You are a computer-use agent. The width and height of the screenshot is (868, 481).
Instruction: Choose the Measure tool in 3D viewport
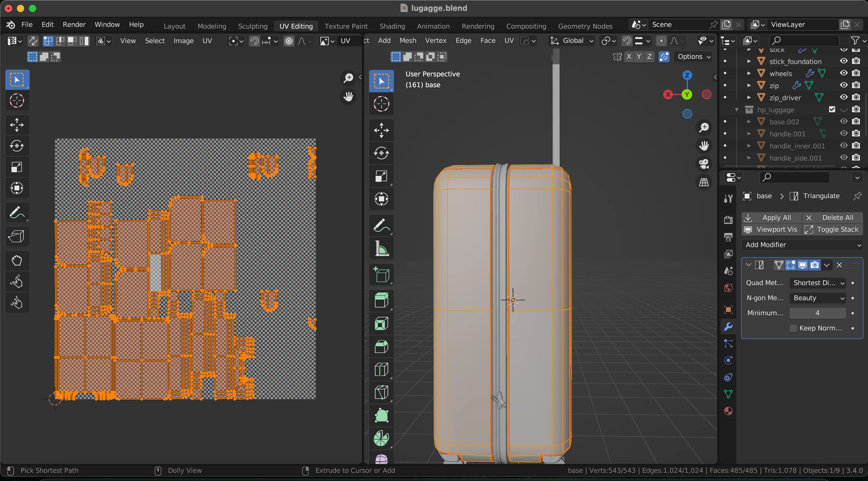[382, 249]
